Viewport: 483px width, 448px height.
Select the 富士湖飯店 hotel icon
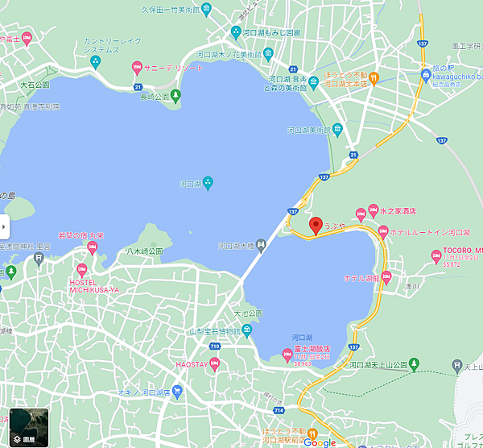(287, 355)
